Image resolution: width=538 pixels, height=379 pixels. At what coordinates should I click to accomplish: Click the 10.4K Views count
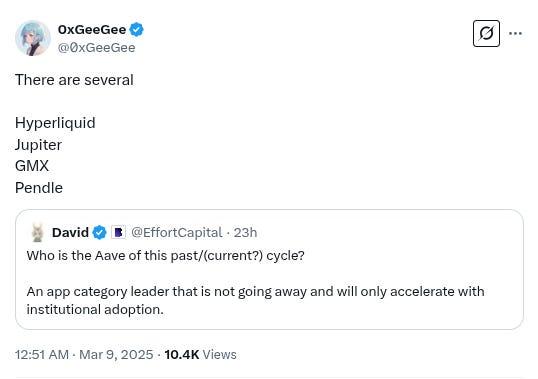point(200,354)
